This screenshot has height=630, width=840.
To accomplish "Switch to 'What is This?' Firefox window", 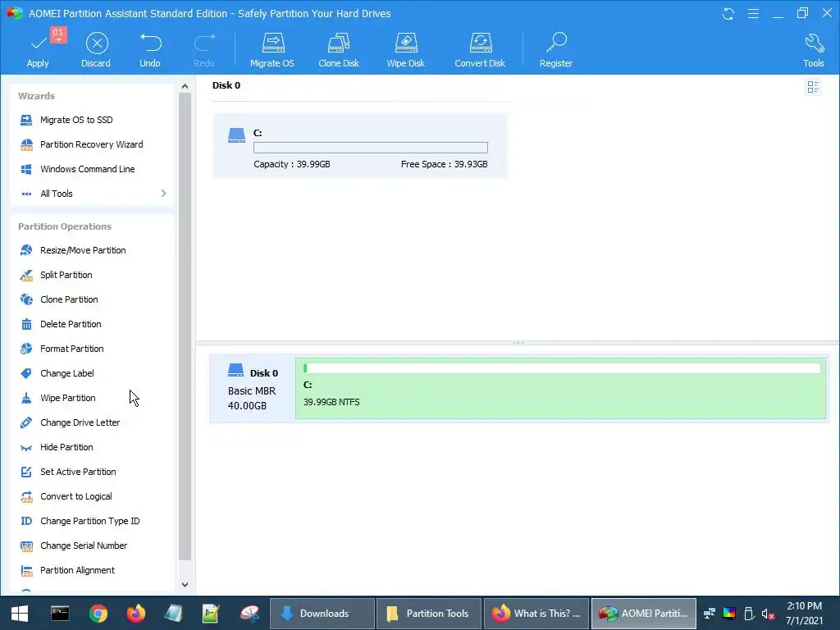I will pos(536,614).
